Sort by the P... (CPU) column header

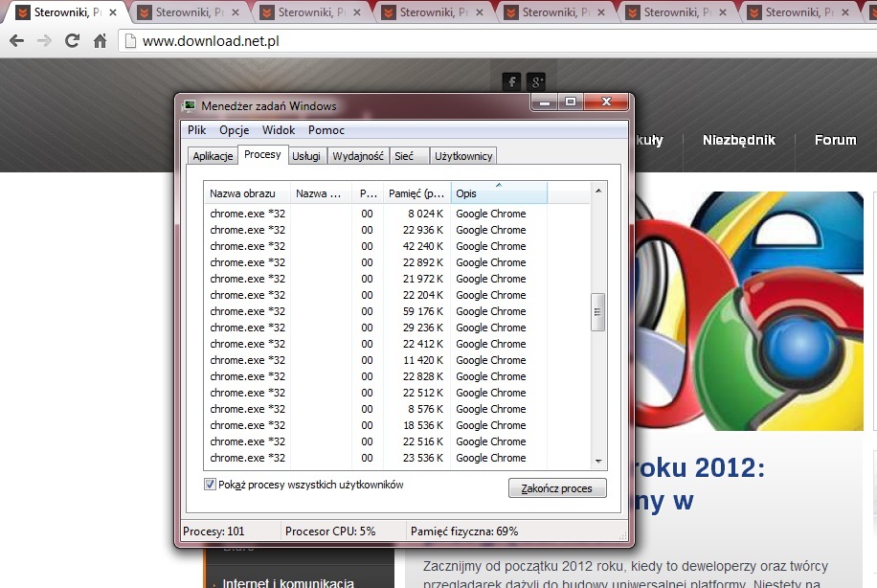point(368,193)
